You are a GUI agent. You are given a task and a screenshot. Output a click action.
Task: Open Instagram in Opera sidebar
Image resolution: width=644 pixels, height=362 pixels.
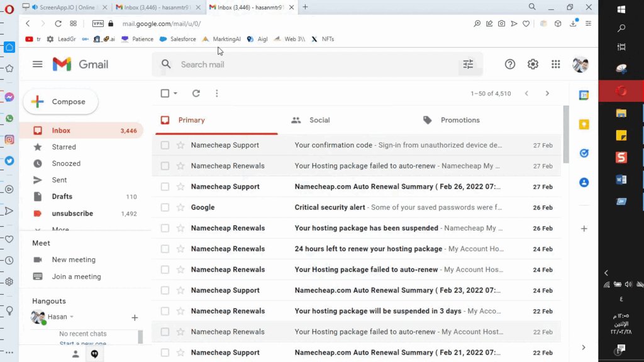pyautogui.click(x=9, y=140)
